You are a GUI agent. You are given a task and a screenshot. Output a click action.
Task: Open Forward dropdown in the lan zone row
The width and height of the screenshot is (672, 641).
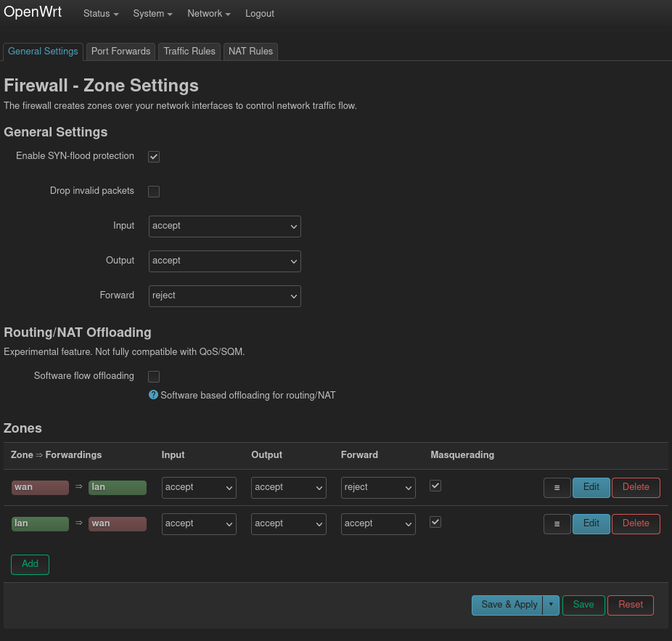378,524
